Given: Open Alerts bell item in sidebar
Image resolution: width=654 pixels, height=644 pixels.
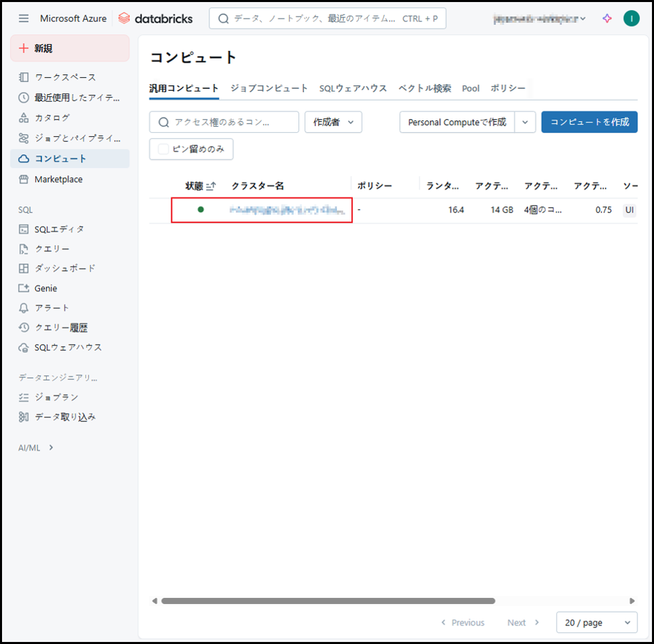Looking at the screenshot, I should 52,308.
